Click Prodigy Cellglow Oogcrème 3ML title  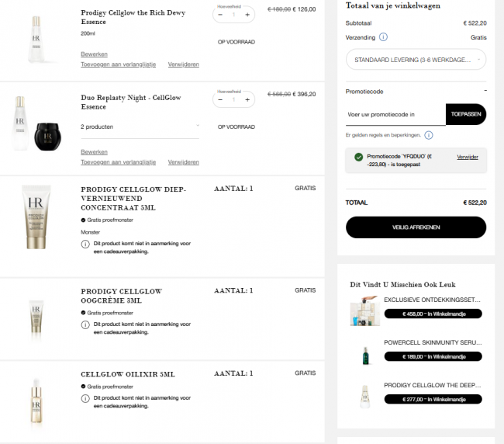122,296
